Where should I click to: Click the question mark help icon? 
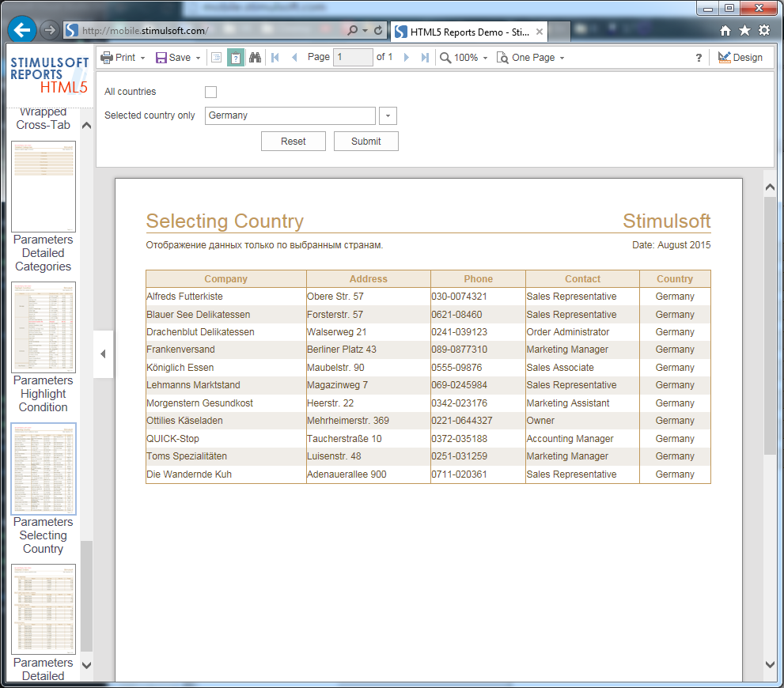[699, 58]
